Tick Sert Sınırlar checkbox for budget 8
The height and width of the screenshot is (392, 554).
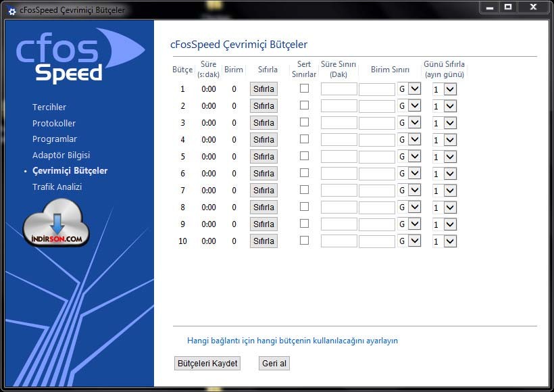click(x=304, y=206)
